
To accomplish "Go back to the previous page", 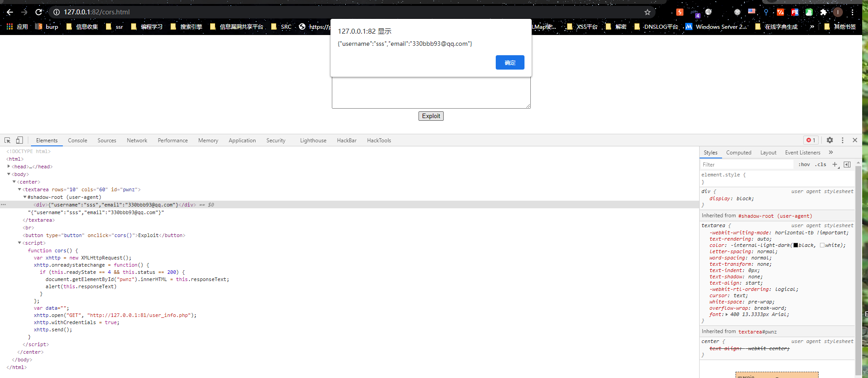I will click(x=10, y=12).
